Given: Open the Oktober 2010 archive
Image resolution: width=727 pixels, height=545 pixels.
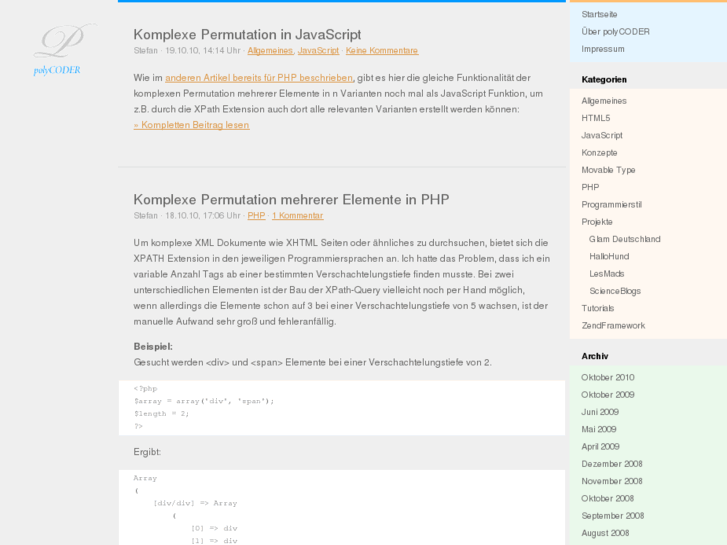Looking at the screenshot, I should click(608, 377).
